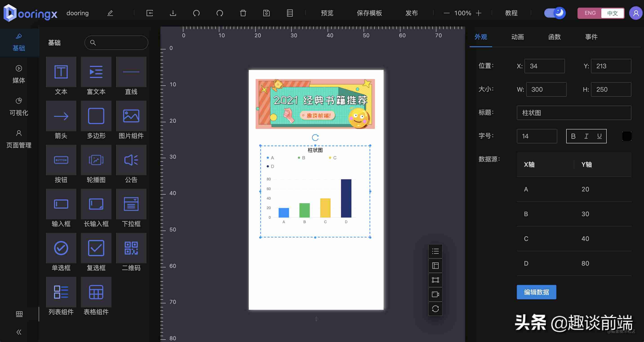This screenshot has width=644, height=342.
Task: Select the 可视化 sidebar category
Action: [x=19, y=107]
